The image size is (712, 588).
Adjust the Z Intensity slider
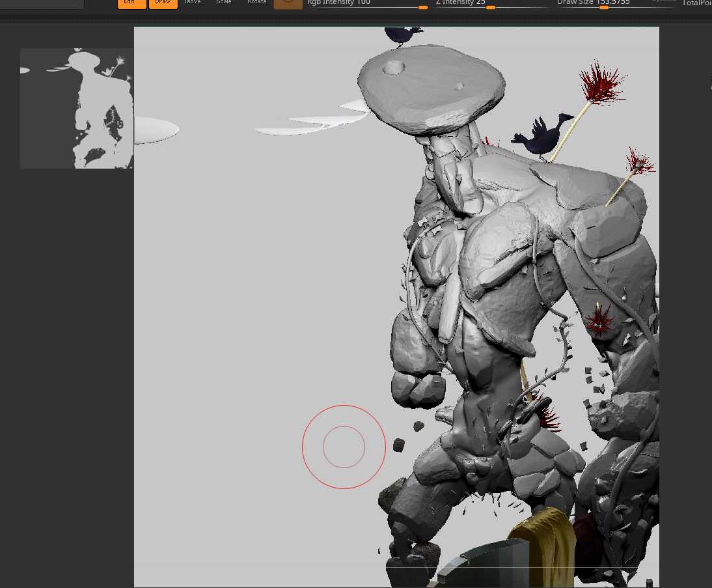492,4
